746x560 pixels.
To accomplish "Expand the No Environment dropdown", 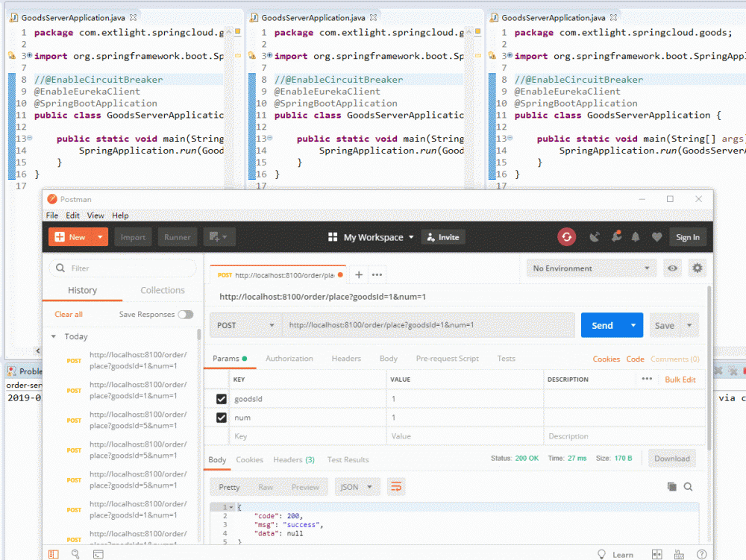I will pyautogui.click(x=591, y=268).
